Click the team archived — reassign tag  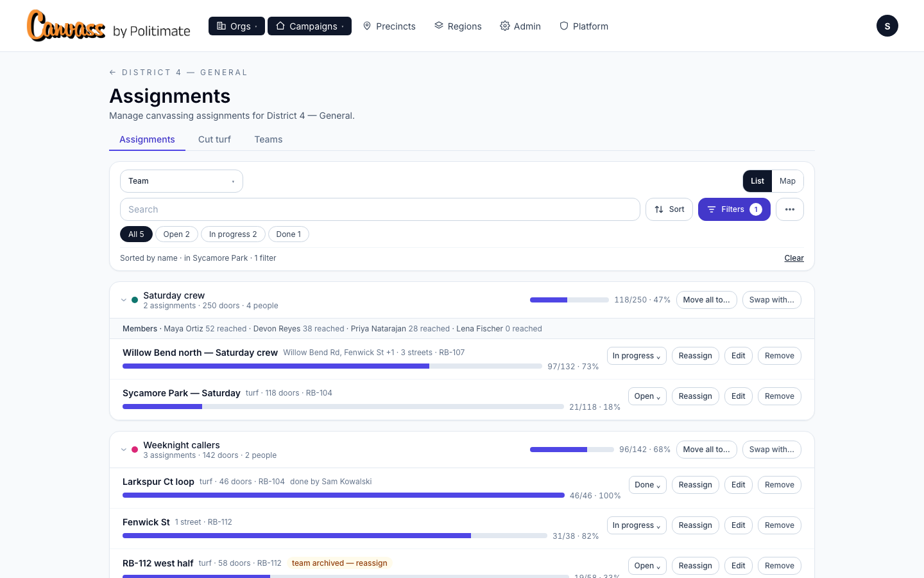tap(339, 563)
